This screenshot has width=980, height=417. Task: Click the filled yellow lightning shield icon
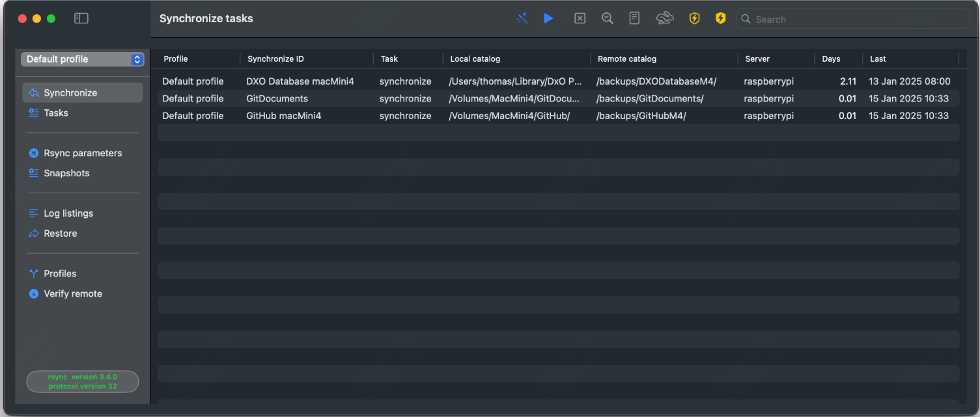click(x=720, y=19)
